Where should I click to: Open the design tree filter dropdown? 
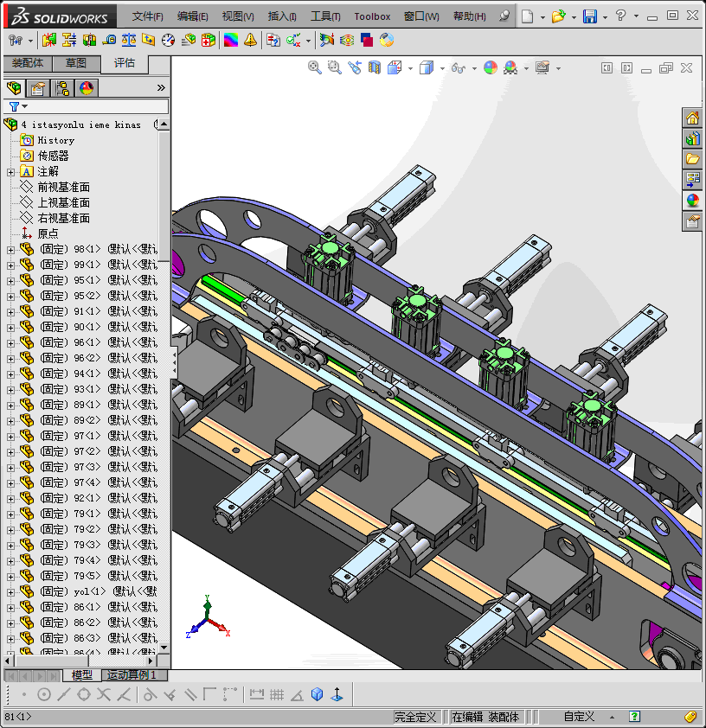point(24,106)
